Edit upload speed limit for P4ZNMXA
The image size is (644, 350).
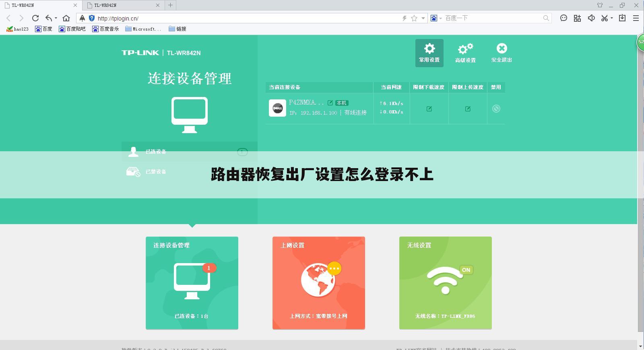(468, 109)
